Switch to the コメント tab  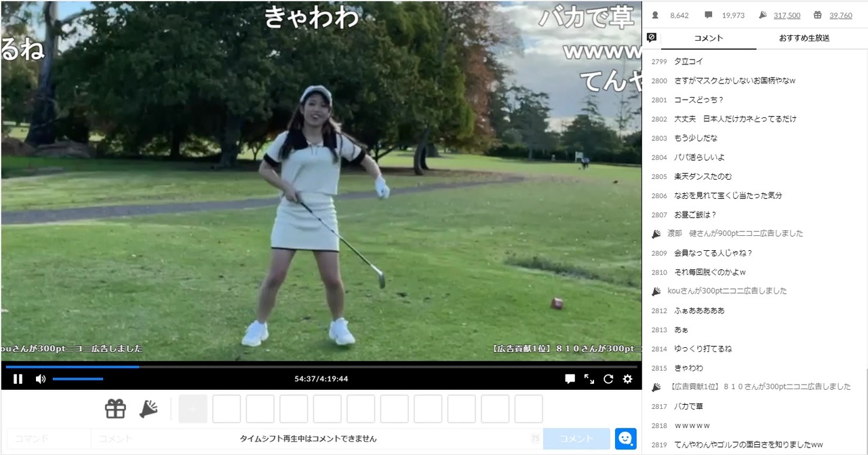pos(709,38)
